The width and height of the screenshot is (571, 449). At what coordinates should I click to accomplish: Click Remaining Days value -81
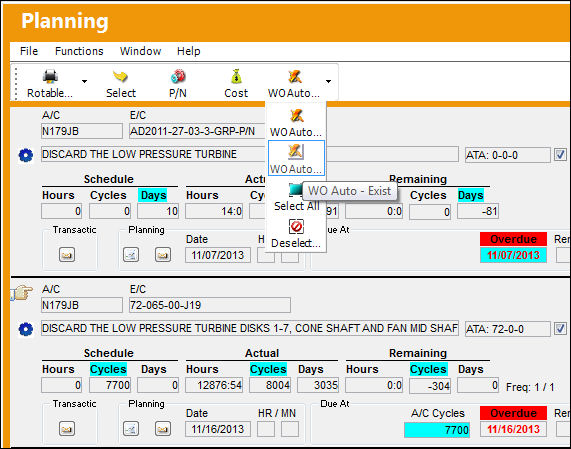click(x=478, y=211)
